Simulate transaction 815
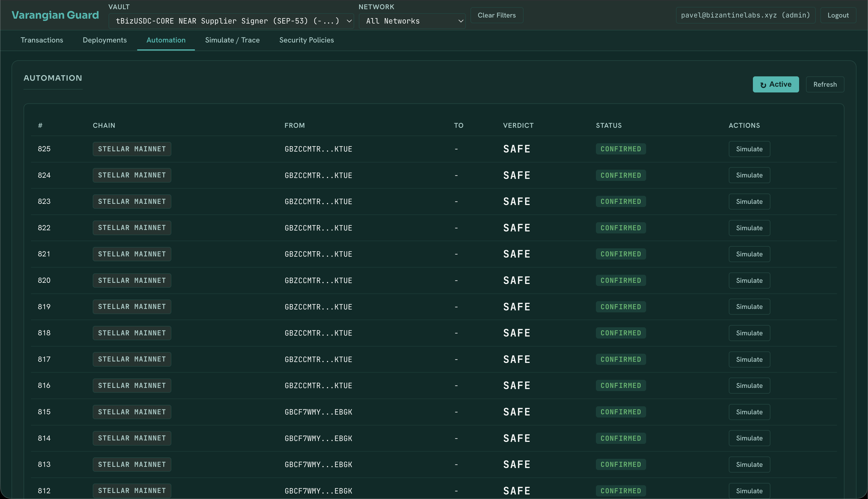Image resolution: width=868 pixels, height=499 pixels. (x=749, y=412)
